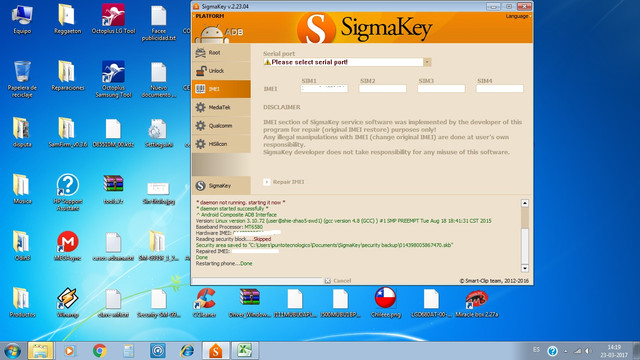Select the Octoplus Samsung Tool shortcut
This screenshot has height=360, width=640.
coord(113,79)
